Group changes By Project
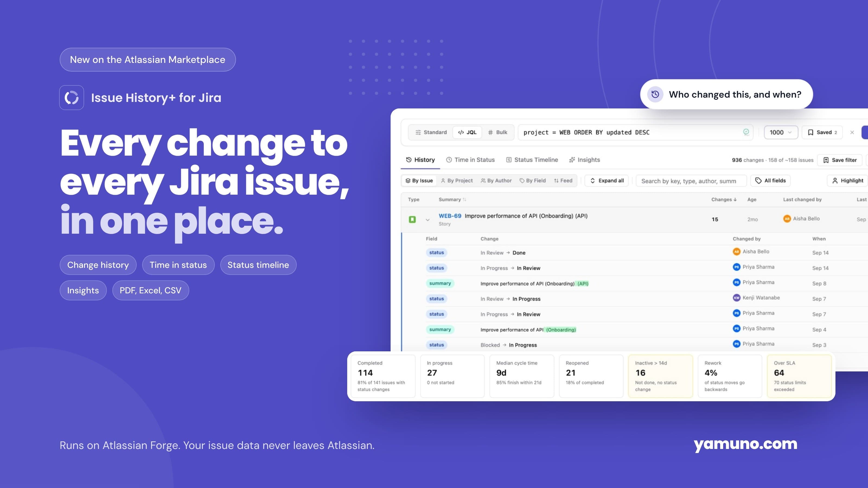The width and height of the screenshot is (868, 488). coord(457,181)
